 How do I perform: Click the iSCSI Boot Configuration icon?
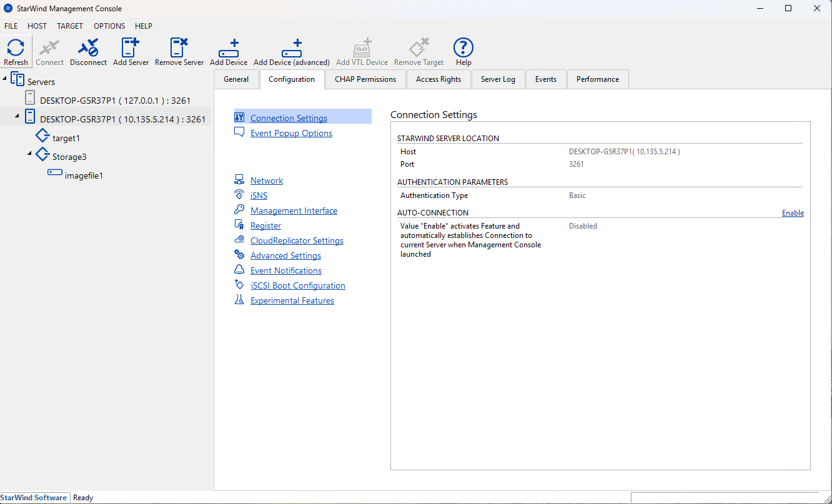tap(239, 285)
